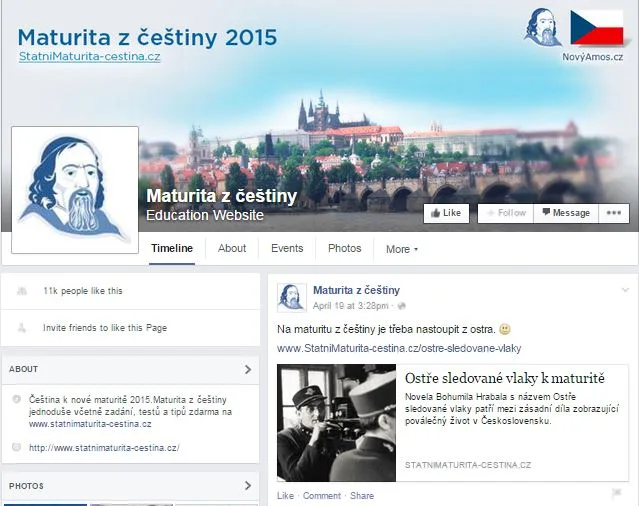The image size is (639, 506).
Task: Expand the ABOUT section chevron
Action: pos(248,369)
